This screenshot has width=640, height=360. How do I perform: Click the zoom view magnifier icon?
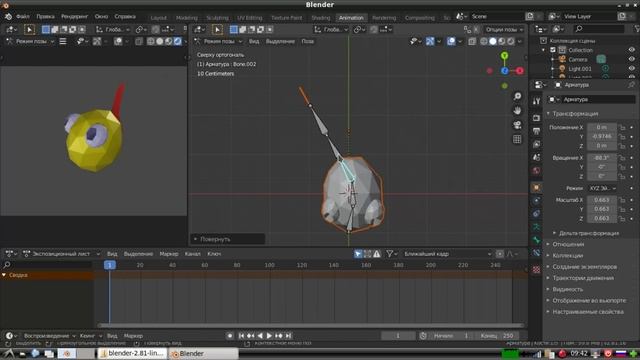(x=517, y=96)
